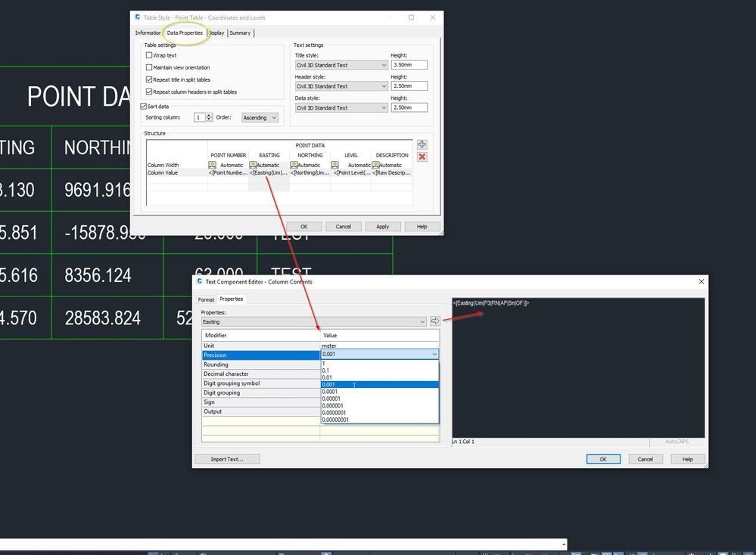
Task: Click OK in the Table Style dialog
Action: (x=303, y=226)
